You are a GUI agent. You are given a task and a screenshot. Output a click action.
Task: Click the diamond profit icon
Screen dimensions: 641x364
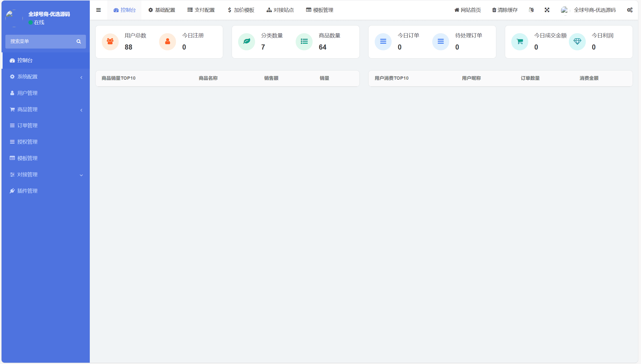(x=577, y=42)
